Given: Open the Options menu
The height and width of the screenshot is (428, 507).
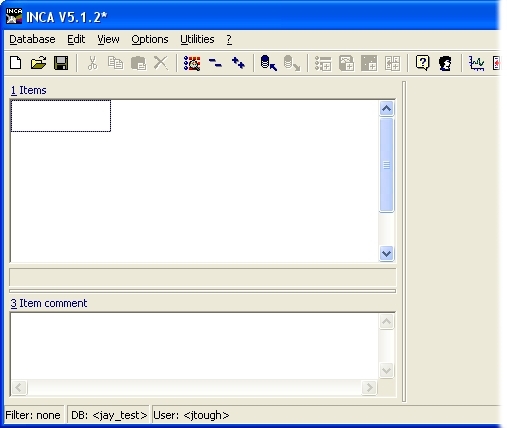Looking at the screenshot, I should pyautogui.click(x=150, y=39).
